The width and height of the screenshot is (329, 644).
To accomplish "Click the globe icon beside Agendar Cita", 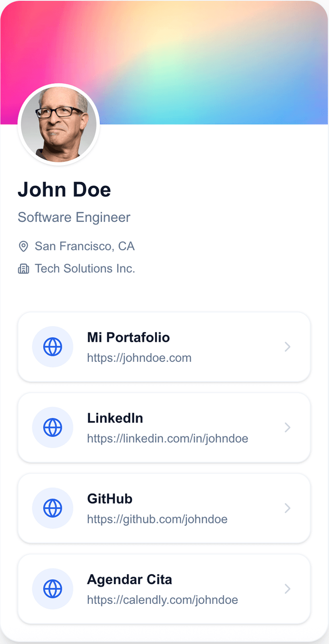I will coord(52,589).
